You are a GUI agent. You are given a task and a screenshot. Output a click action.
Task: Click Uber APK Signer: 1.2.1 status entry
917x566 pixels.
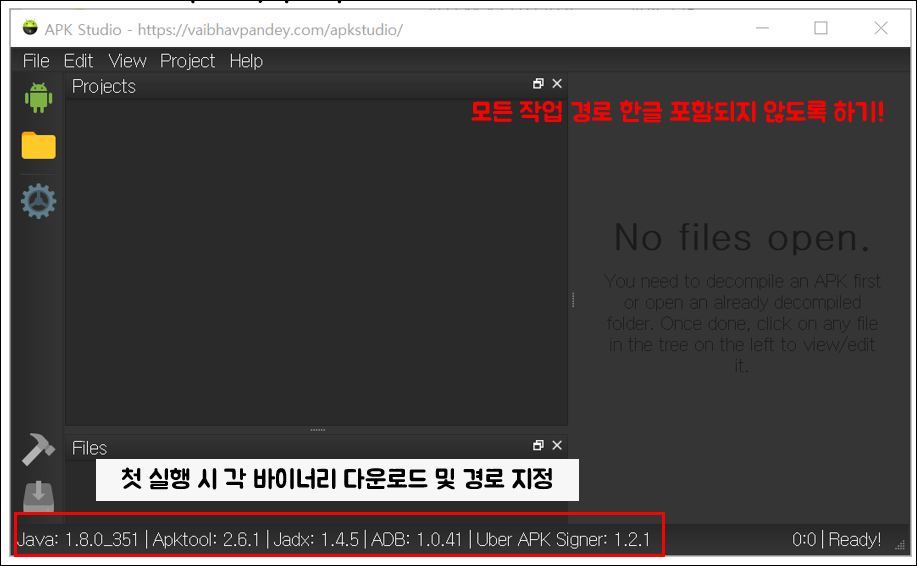563,539
